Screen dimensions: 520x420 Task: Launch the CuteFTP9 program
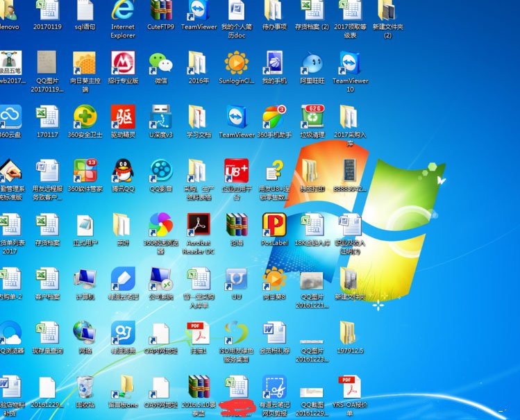(161, 15)
